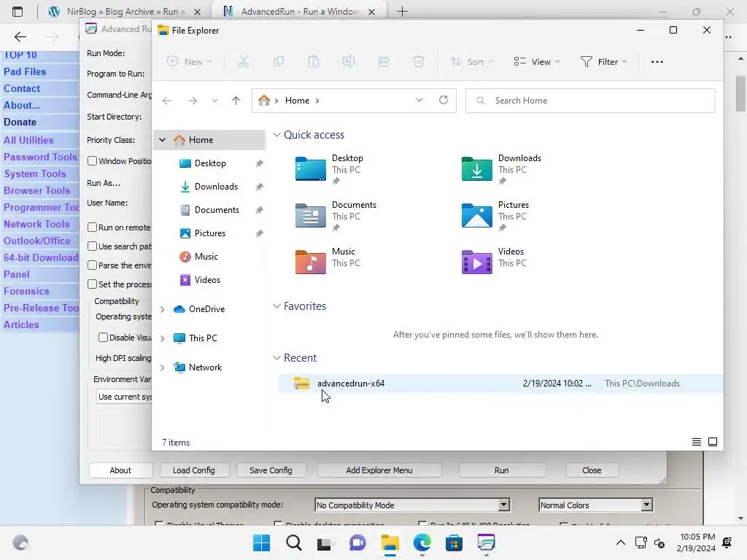Click the Add Explorer Menu button
747x560 pixels.
coord(379,470)
